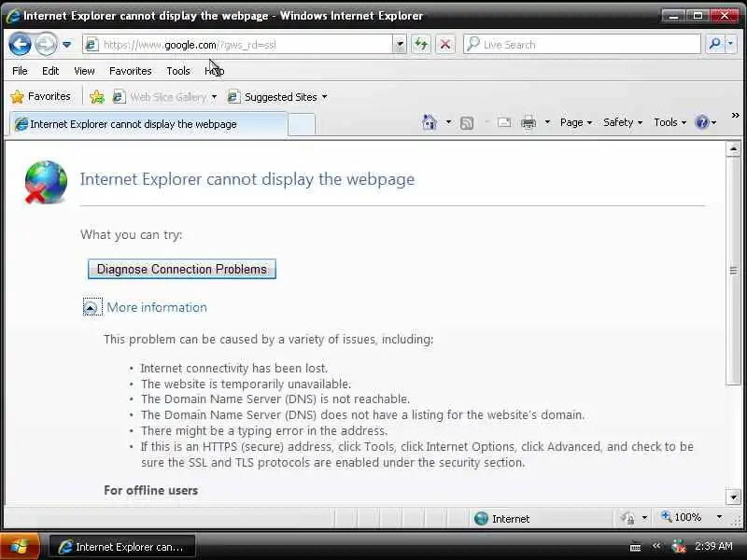Expand Suggested Sites dropdown arrow
Image resolution: width=747 pixels, height=560 pixels.
[324, 97]
